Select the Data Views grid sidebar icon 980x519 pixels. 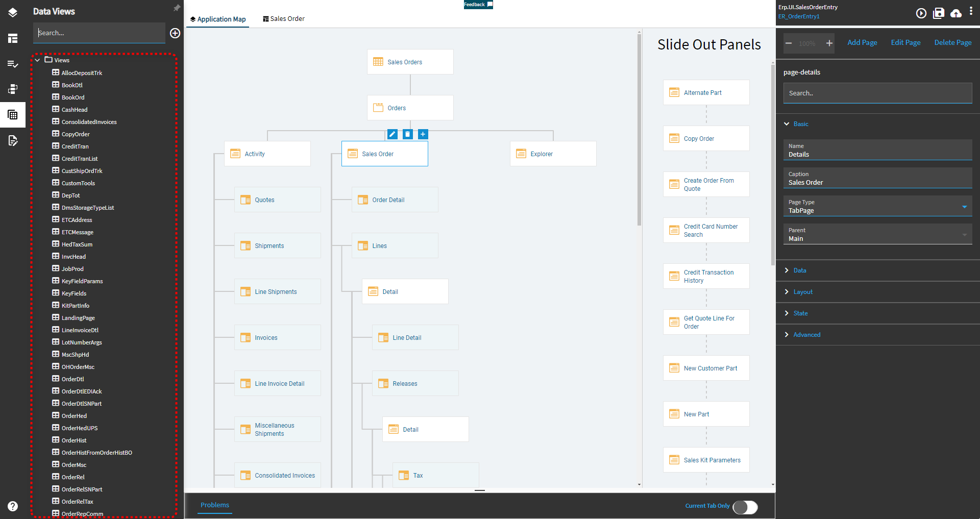click(x=13, y=115)
